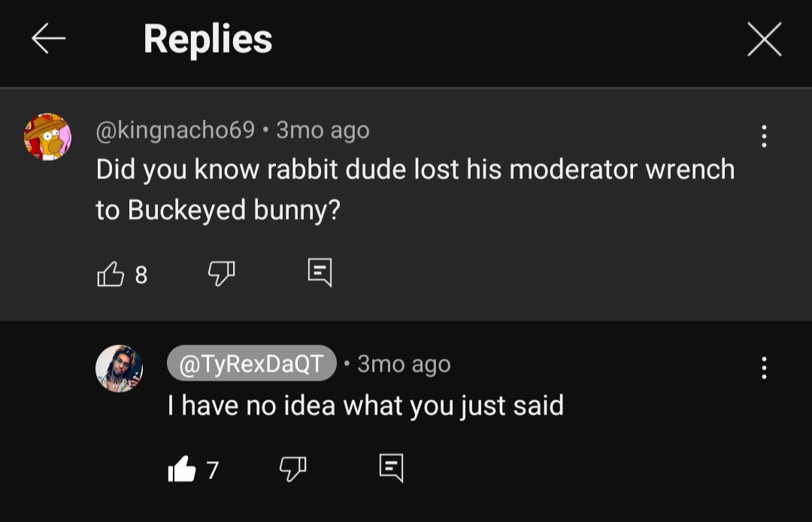Tap the '3mo ago' timestamp on TyRexDaQT's reply

coord(404,364)
